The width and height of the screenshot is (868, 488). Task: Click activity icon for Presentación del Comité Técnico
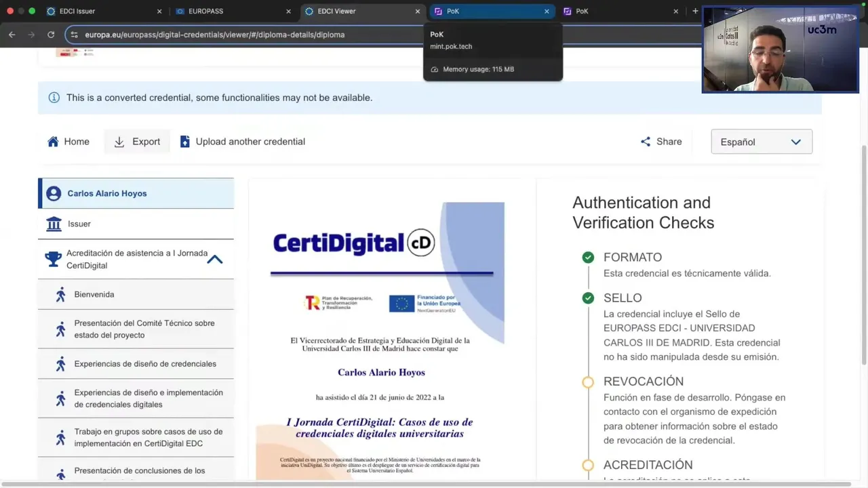(x=61, y=329)
